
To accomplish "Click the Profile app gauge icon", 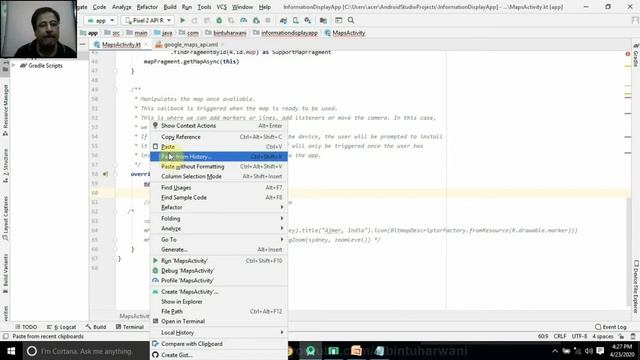I will tap(244, 20).
